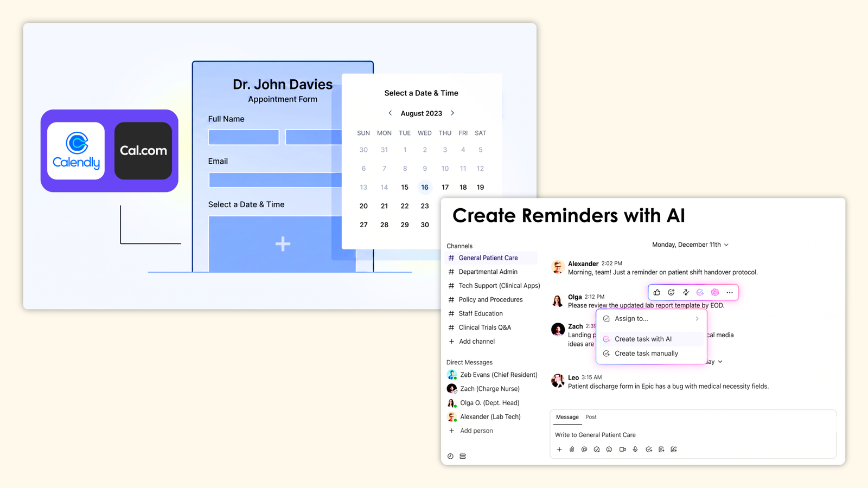Open the General Patient Care channel
The height and width of the screenshot is (488, 868).
tap(491, 258)
